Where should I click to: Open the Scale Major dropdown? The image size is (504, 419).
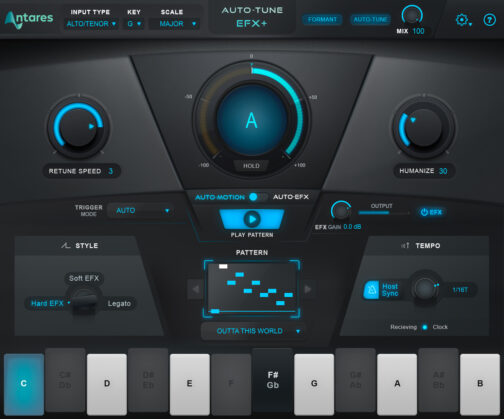(174, 24)
